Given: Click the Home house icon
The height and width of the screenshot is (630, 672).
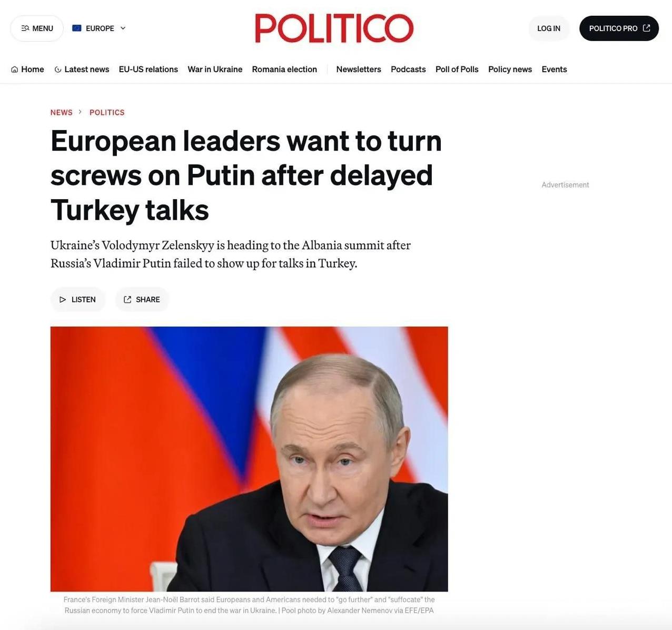Looking at the screenshot, I should (14, 70).
